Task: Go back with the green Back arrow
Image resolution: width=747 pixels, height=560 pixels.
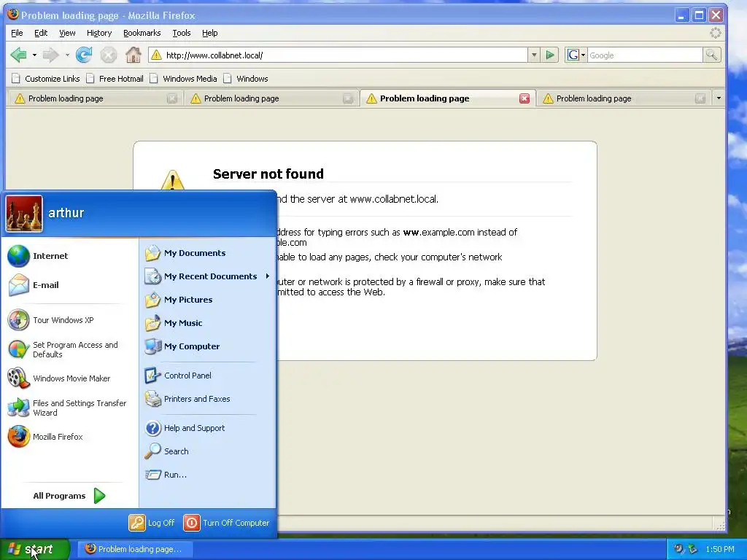Action: click(x=18, y=55)
